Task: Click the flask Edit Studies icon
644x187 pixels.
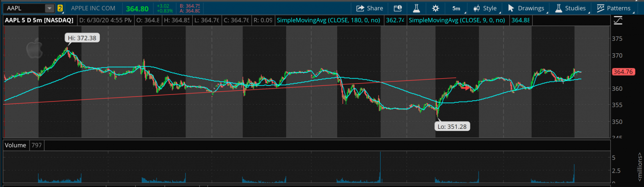Action: 416,8
